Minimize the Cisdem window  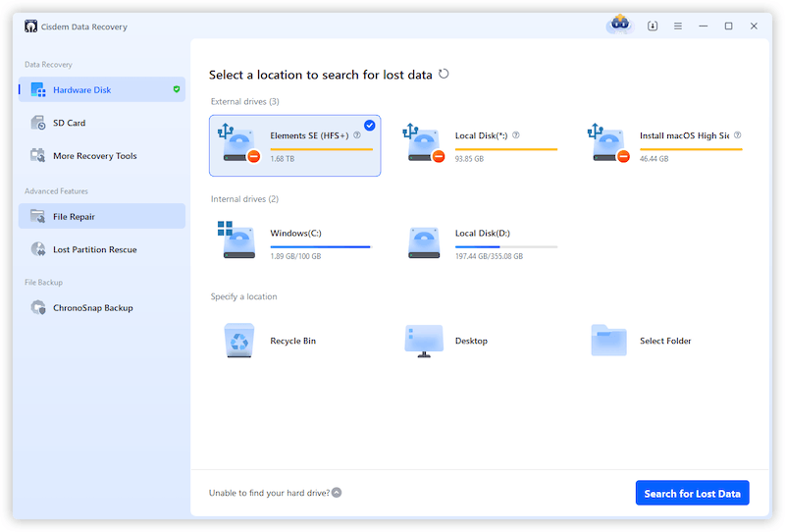(x=704, y=27)
